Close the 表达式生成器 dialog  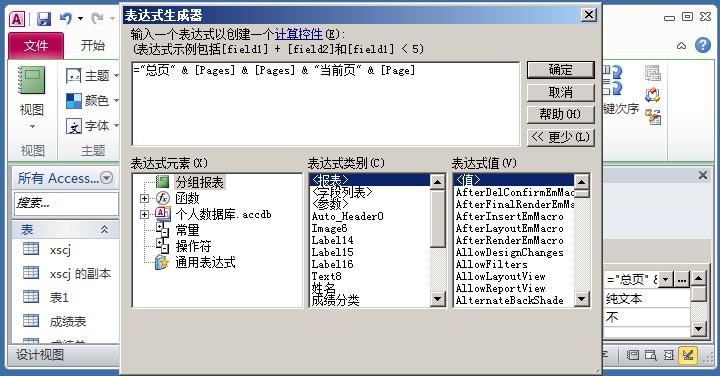pos(589,15)
